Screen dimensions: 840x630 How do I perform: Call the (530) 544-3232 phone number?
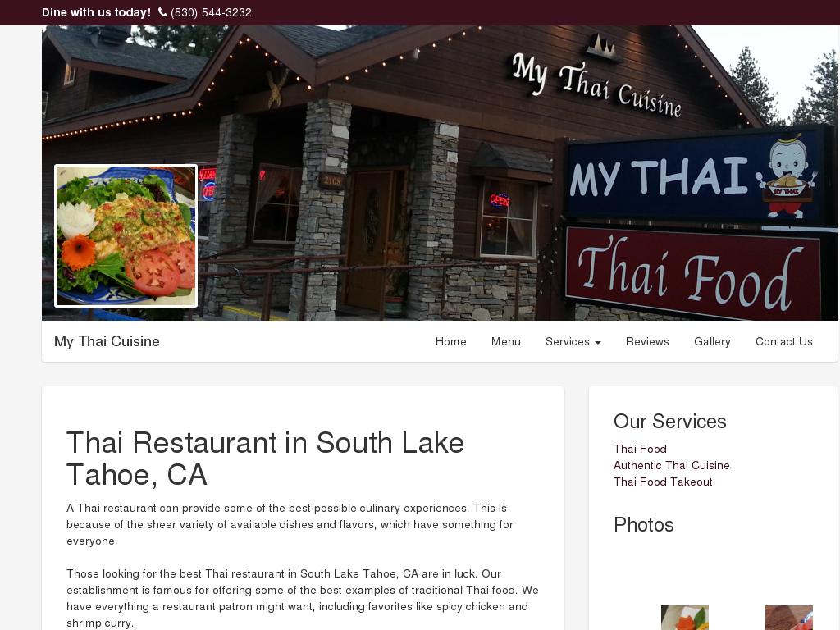click(211, 12)
